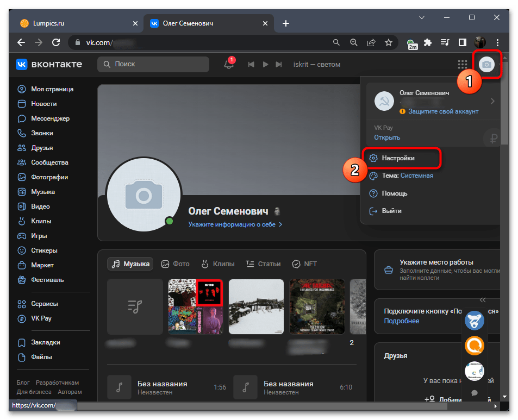Click Открыть under VK Pay
Image resolution: width=518 pixels, height=420 pixels.
pos(387,137)
